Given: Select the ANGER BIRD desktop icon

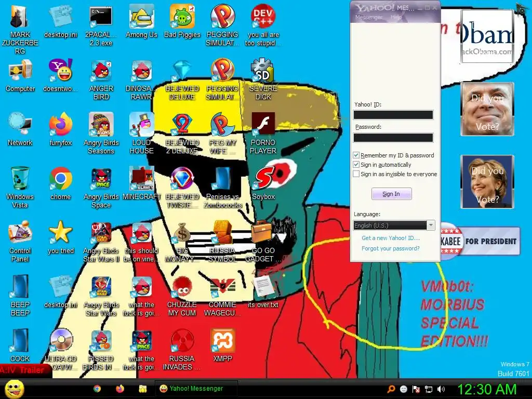Looking at the screenshot, I should pyautogui.click(x=101, y=79).
